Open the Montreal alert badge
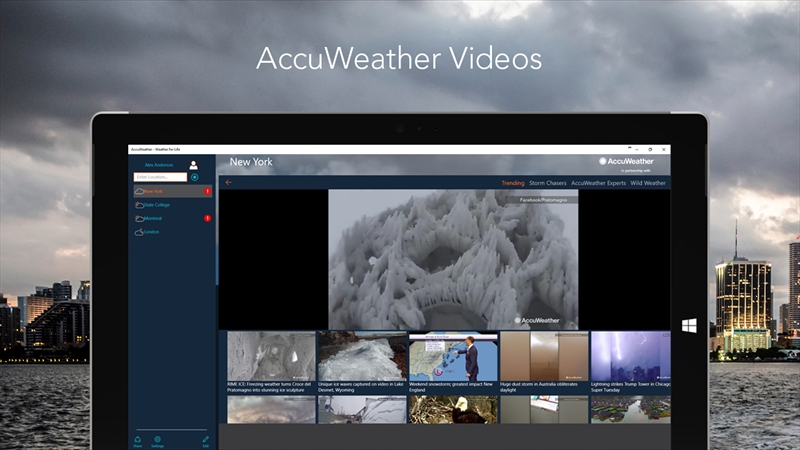 coord(207,218)
